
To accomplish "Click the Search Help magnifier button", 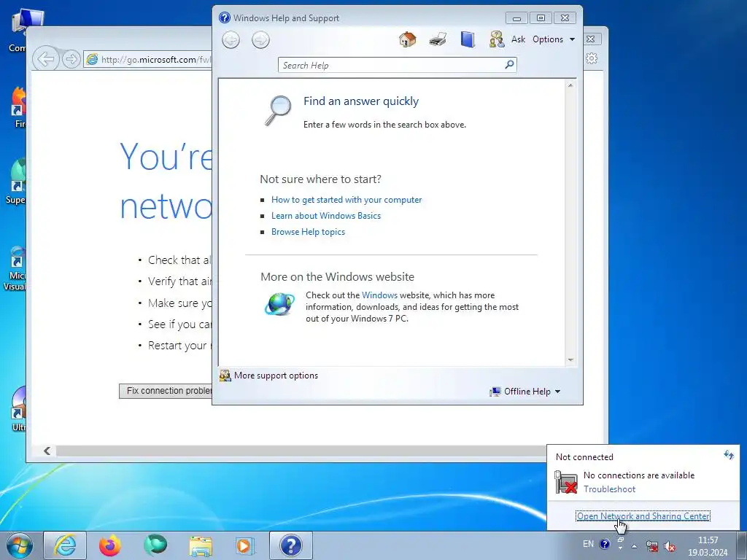I will click(x=509, y=64).
